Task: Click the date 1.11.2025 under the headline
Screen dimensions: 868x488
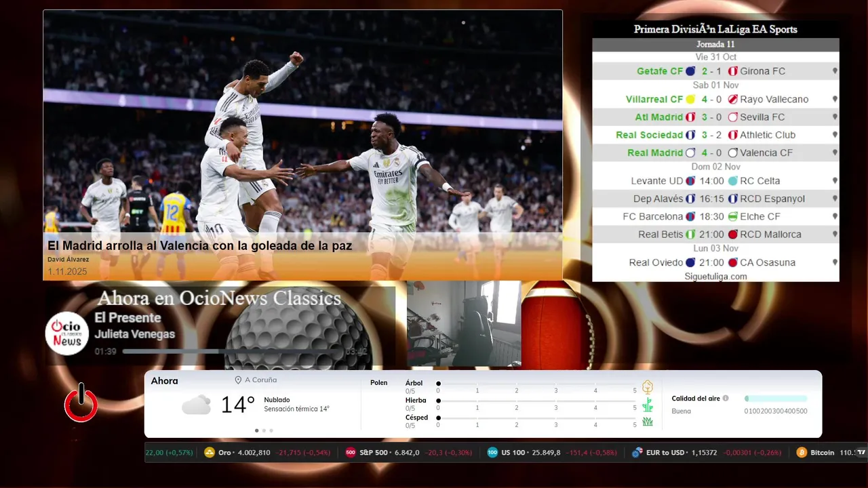Action: [x=67, y=271]
